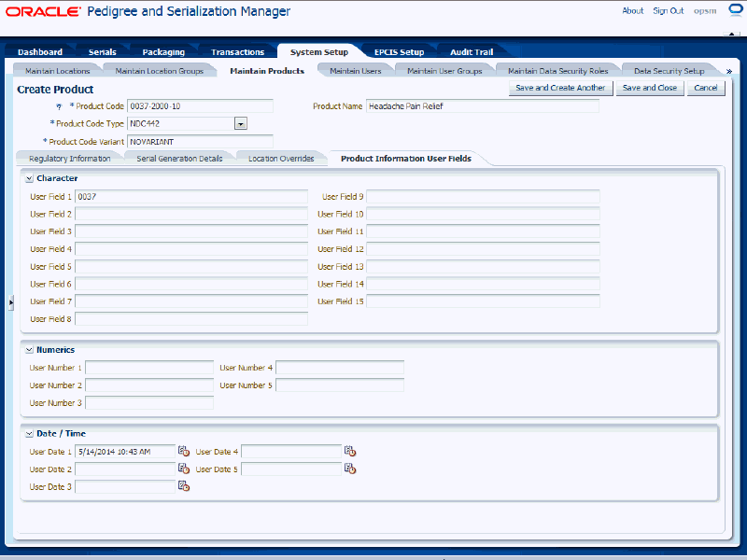Click the User Number 3 input
Viewport: 747px width, 560px height.
(x=149, y=403)
